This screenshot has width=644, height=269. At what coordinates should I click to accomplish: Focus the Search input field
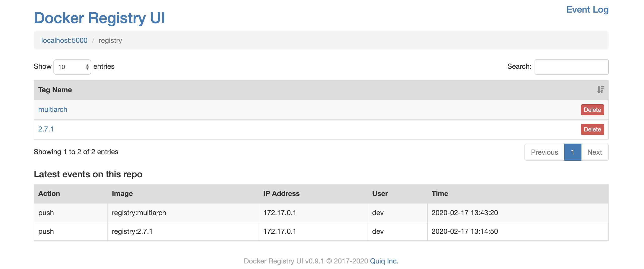(x=571, y=67)
